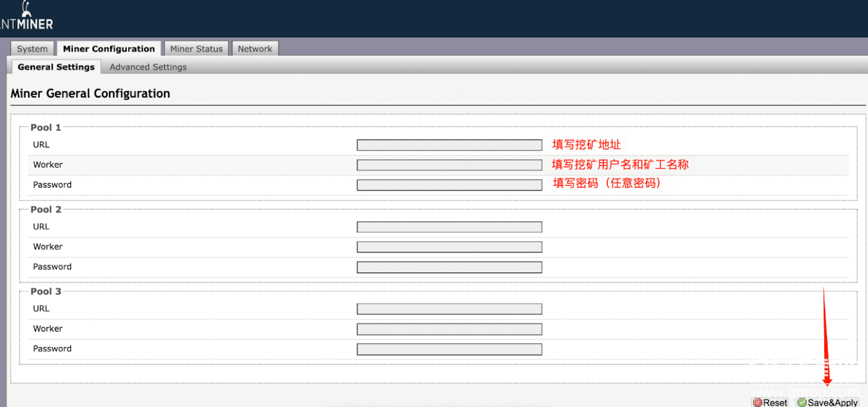Click the Pool 1 Password field
Image resolution: width=868 pixels, height=407 pixels.
click(449, 185)
